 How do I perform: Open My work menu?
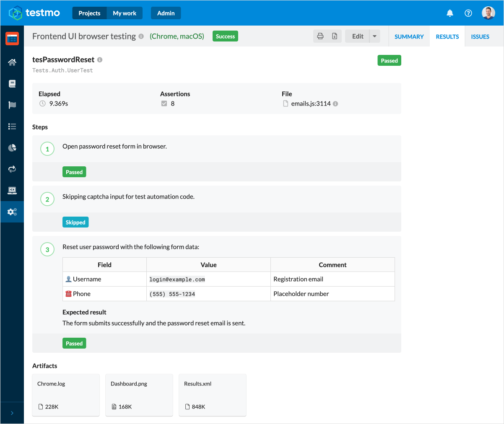point(125,13)
